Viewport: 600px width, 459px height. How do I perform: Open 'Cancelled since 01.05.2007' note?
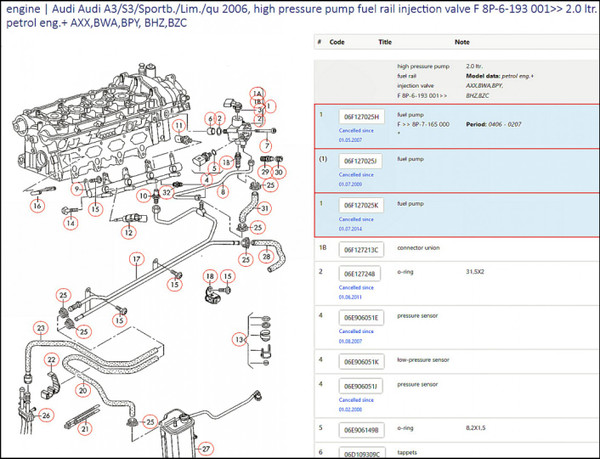357,131
